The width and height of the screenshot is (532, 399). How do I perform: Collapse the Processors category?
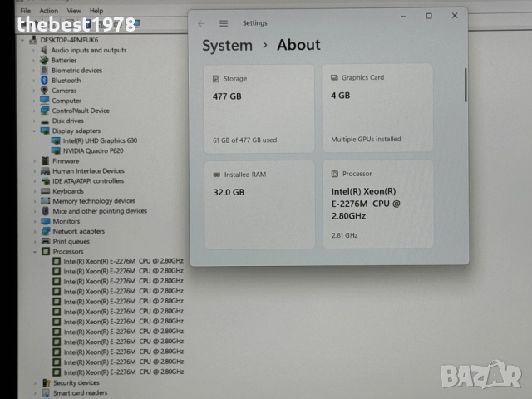34,251
